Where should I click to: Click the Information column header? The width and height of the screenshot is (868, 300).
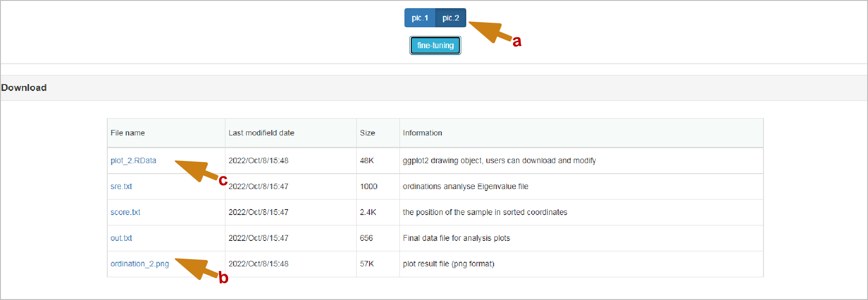coord(422,133)
